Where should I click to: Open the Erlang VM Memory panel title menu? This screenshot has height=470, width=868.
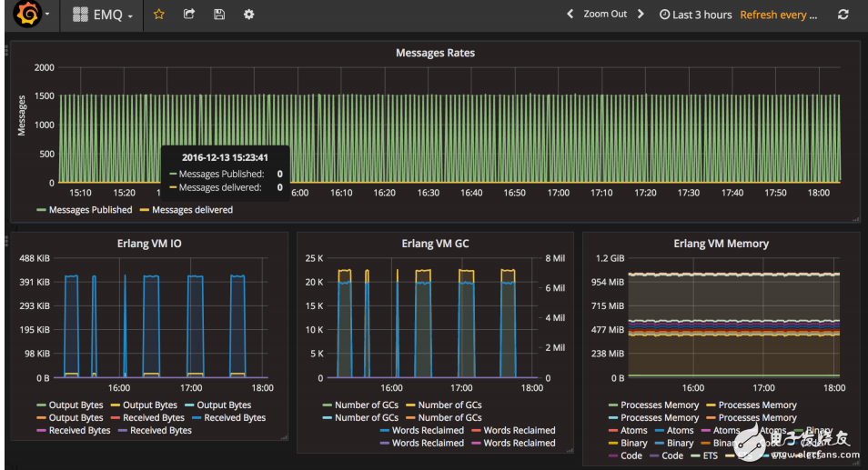pos(721,244)
